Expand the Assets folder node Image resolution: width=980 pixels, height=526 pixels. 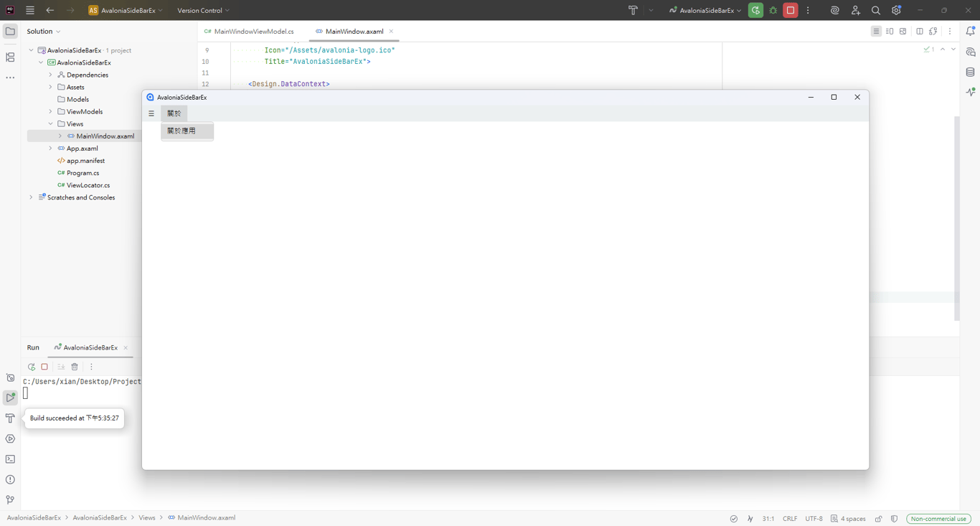pyautogui.click(x=50, y=87)
